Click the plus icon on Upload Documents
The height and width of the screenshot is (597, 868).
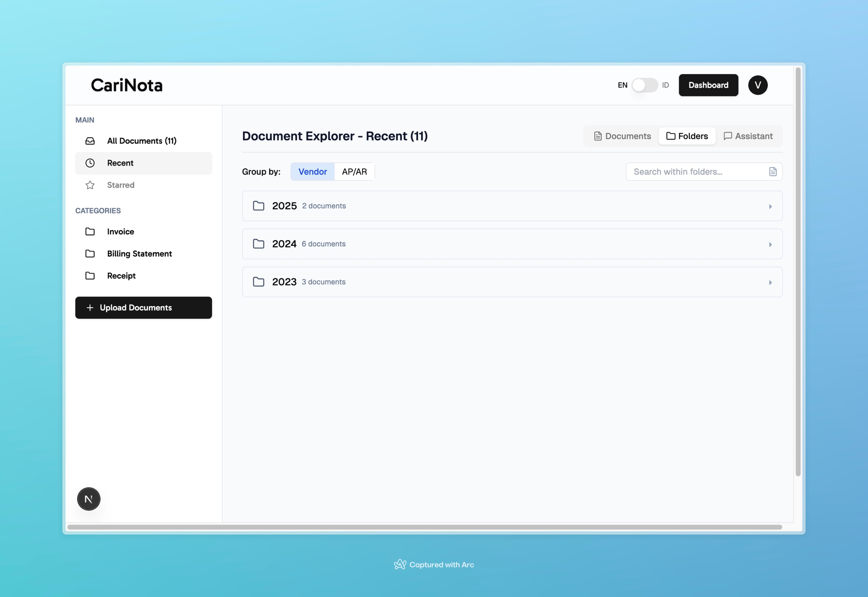pyautogui.click(x=90, y=308)
